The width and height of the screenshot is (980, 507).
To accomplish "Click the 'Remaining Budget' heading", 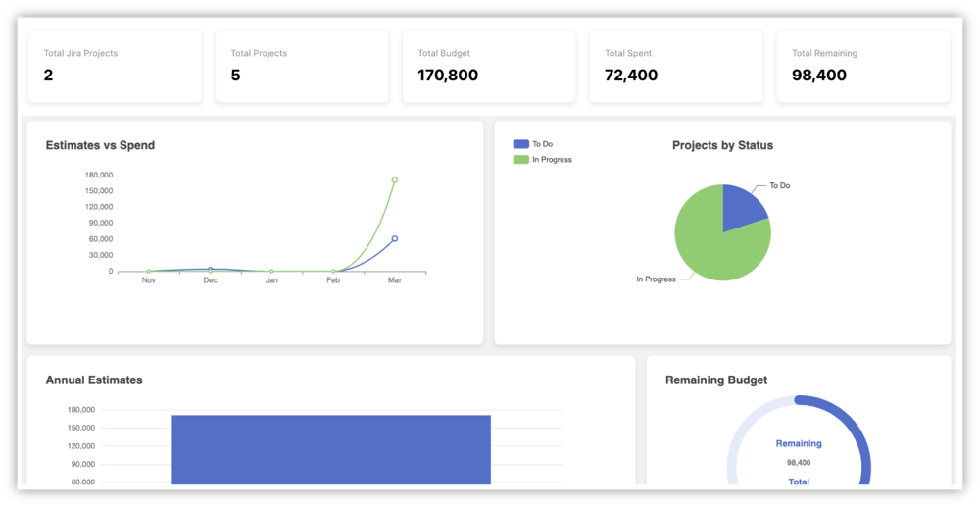I will pos(716,380).
